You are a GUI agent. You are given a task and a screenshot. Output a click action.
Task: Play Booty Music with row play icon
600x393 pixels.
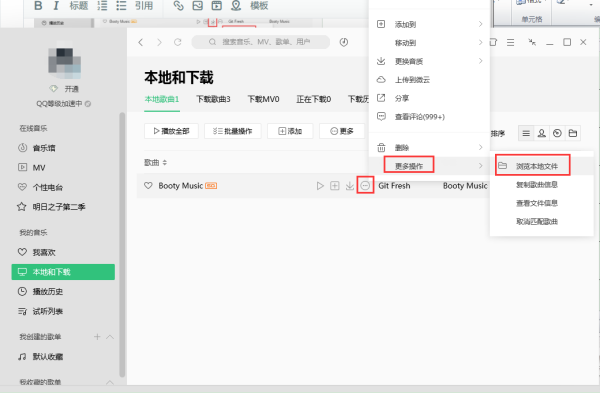(x=320, y=186)
